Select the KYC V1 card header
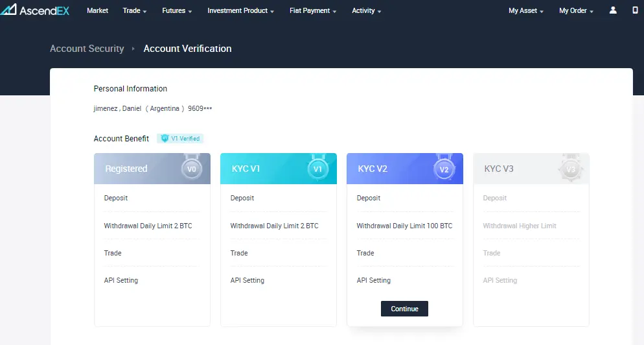Screen dimensions: 644x345 click(279, 169)
